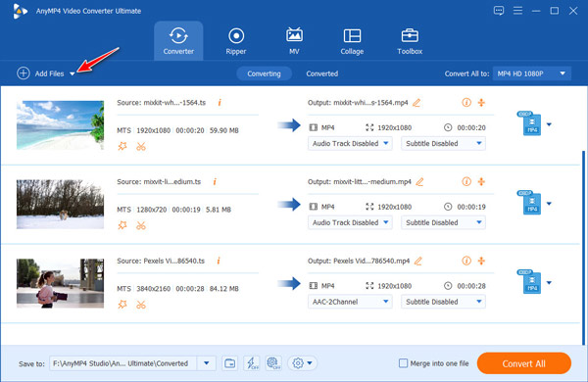Image resolution: width=588 pixels, height=382 pixels.
Task: Click the Convert All button
Action: point(524,363)
